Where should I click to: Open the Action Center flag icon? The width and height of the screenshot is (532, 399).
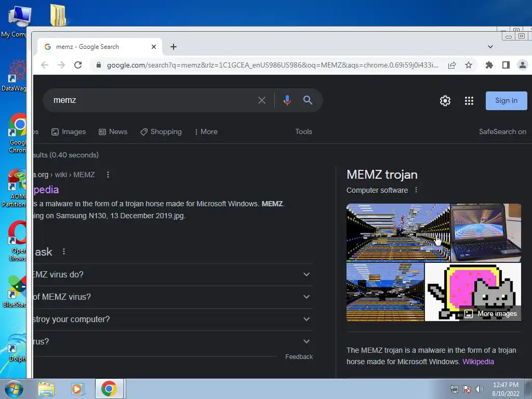coord(467,389)
